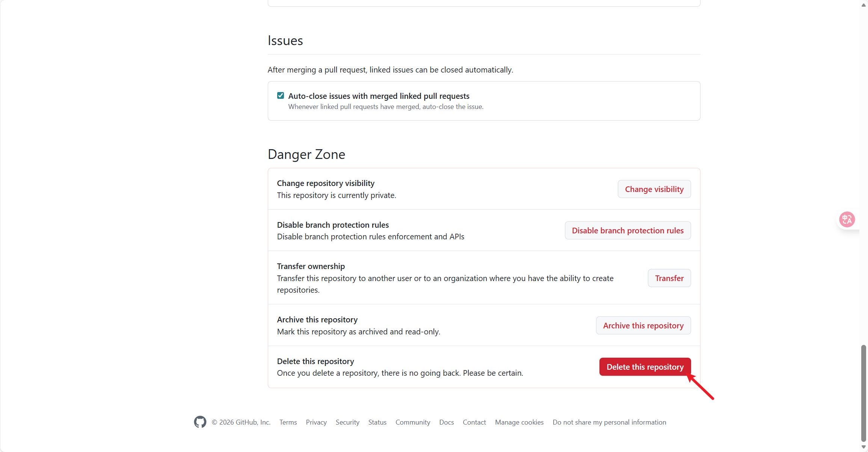
Task: Open the Docs footer link
Action: (x=447, y=422)
